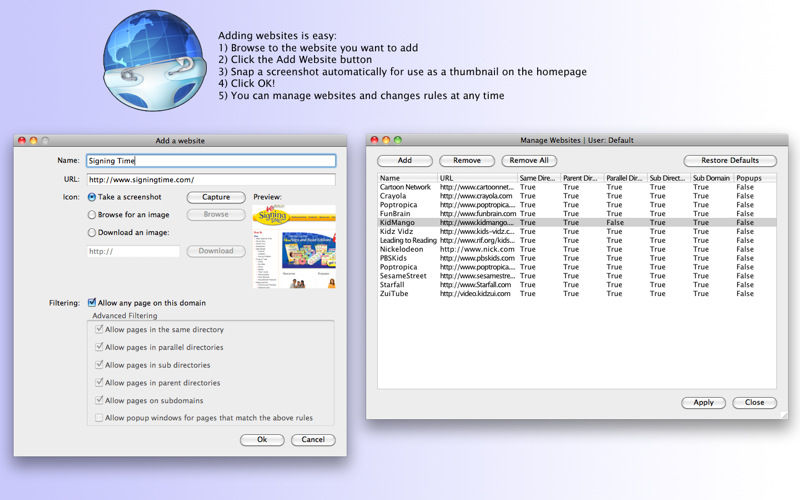Select the Starfall row
This screenshot has height=500, width=800.
(577, 285)
